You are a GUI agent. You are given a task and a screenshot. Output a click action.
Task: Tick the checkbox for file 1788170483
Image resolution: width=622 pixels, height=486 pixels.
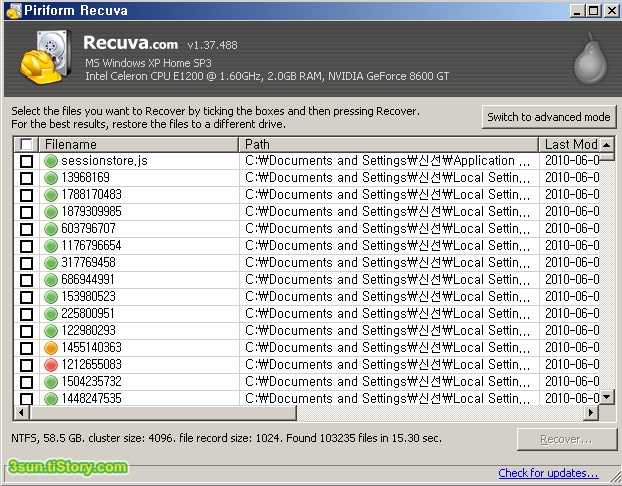27,195
